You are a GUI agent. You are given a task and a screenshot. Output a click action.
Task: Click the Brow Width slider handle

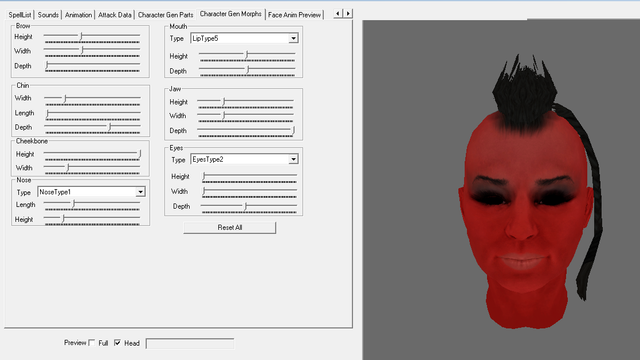pyautogui.click(x=82, y=51)
